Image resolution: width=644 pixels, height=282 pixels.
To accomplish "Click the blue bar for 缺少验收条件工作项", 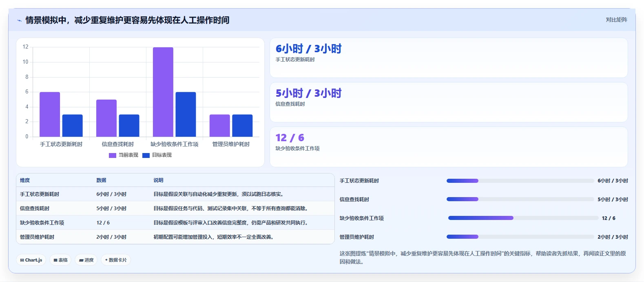I will pos(186,114).
